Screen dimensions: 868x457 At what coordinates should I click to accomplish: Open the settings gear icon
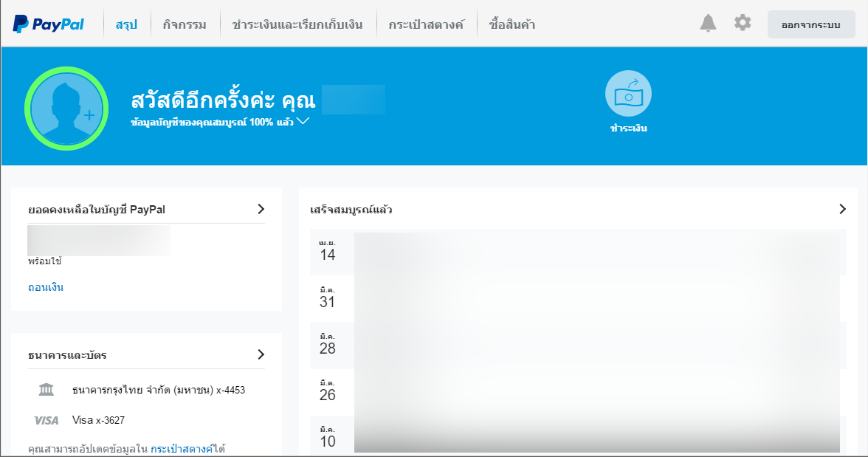743,23
